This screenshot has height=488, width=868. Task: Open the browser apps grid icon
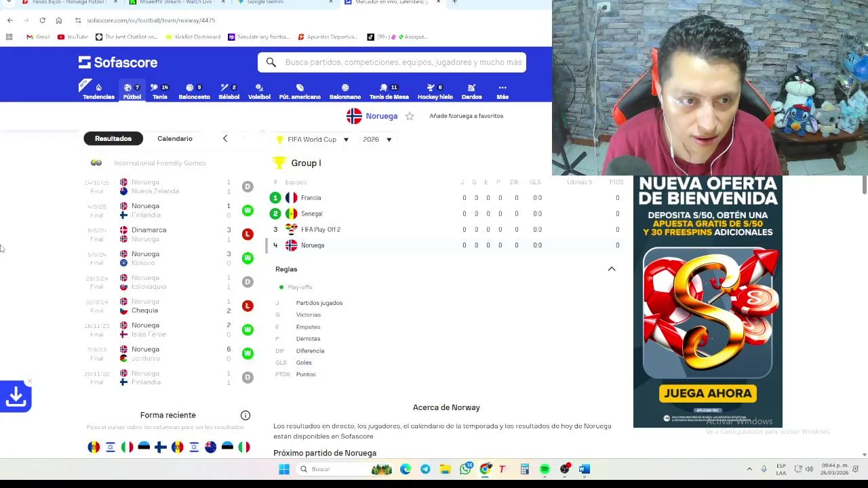coord(9,37)
